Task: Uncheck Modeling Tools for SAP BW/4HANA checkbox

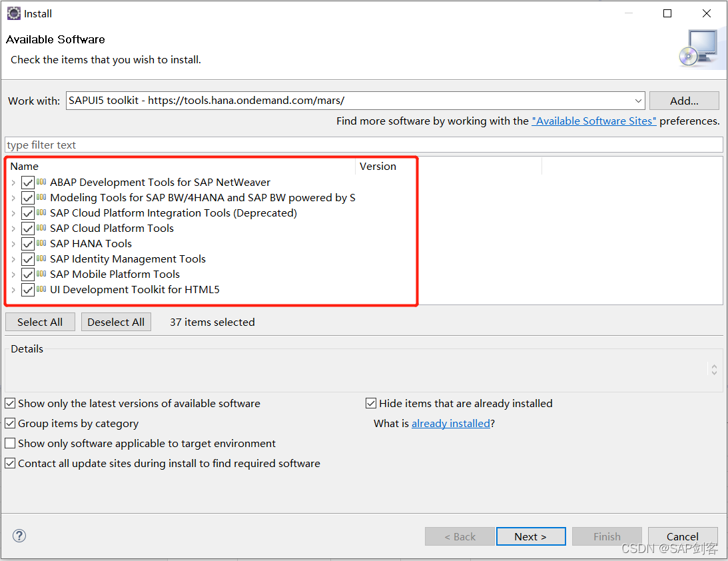Action: [x=28, y=198]
